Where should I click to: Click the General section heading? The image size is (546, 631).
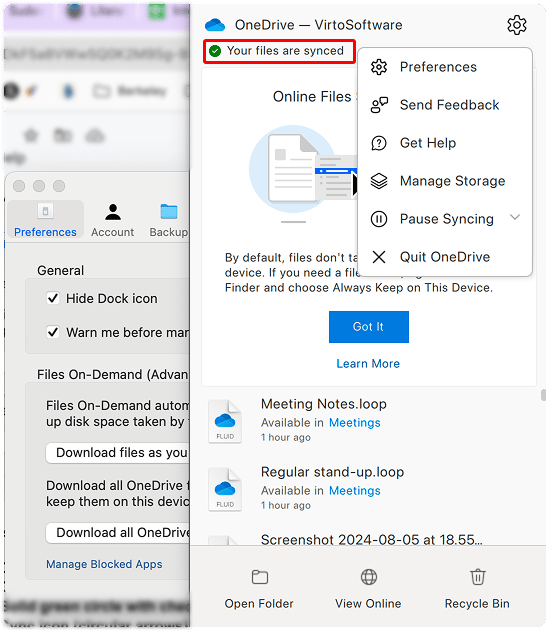click(x=61, y=270)
